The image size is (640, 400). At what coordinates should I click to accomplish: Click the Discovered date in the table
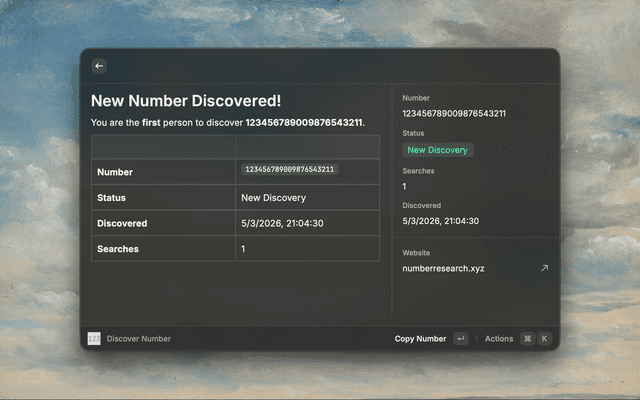280,223
